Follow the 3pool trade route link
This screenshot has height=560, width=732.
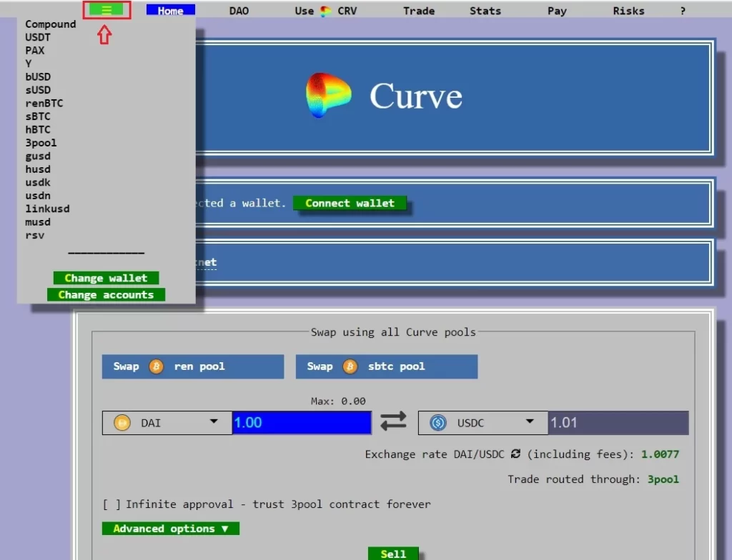tap(663, 479)
